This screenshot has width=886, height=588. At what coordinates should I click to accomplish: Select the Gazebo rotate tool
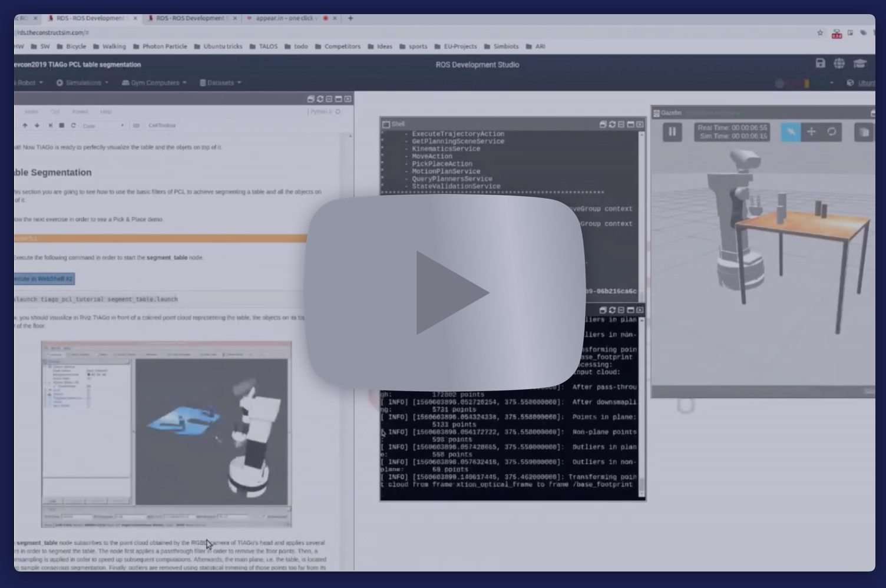831,132
